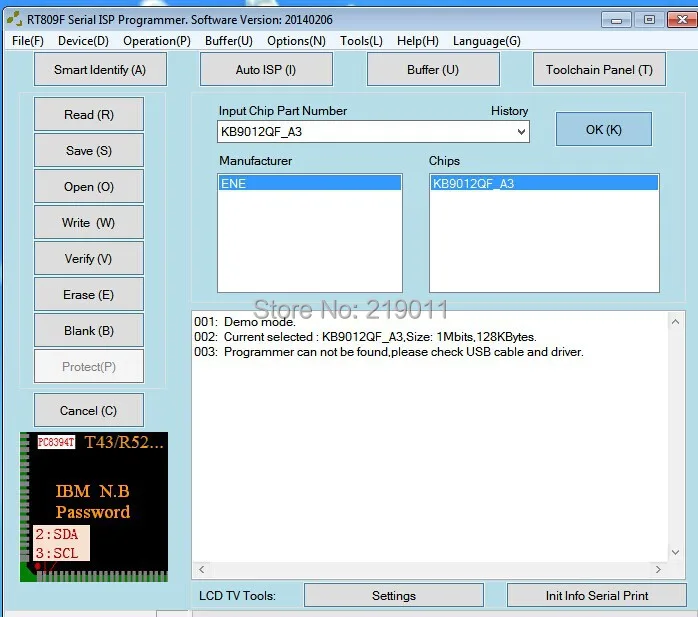The width and height of the screenshot is (698, 617).
Task: Click the Smart Identify (A) button
Action: (x=100, y=69)
